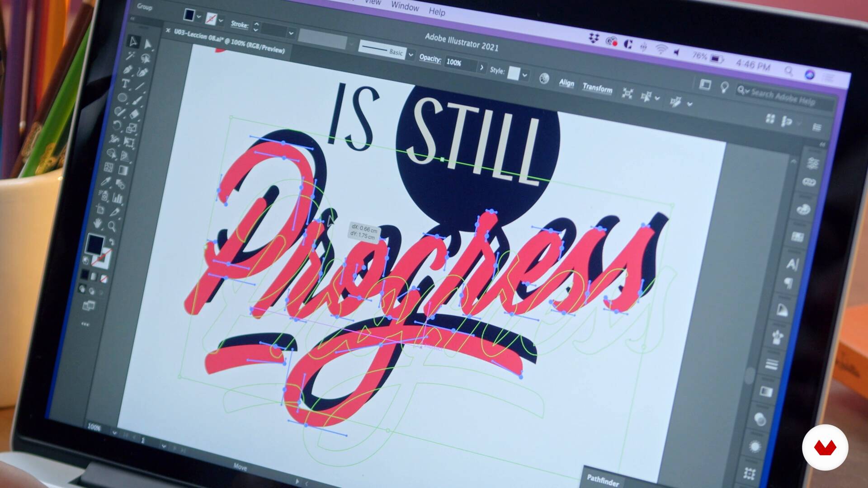868x488 pixels.
Task: Open the Symbols panel icon in dock
Action: [777, 337]
